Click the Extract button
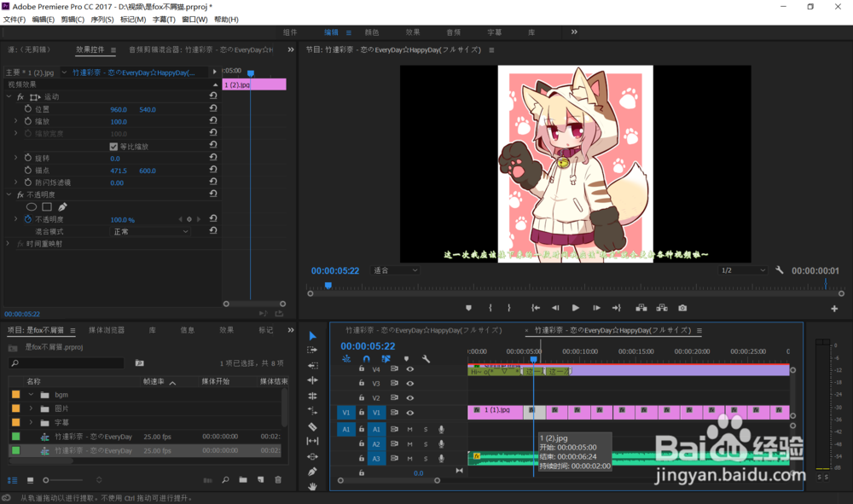Screen dimensions: 853x504 tap(662, 308)
